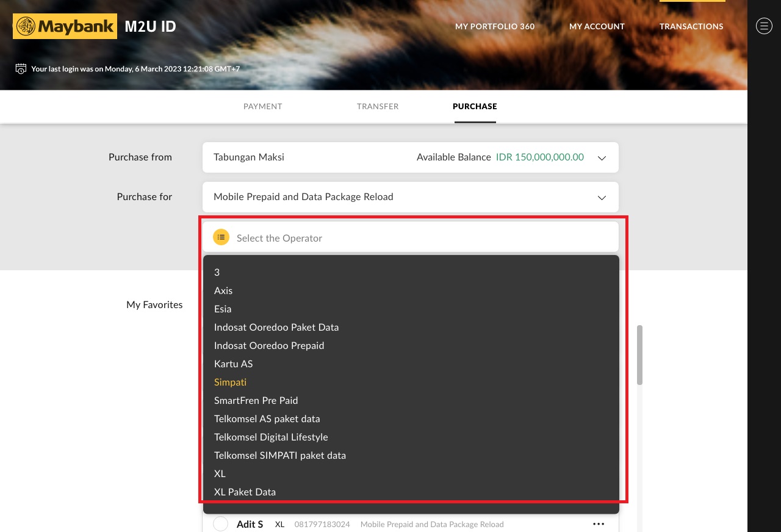Choose operator 3 from the list
The image size is (781, 532).
click(x=411, y=272)
